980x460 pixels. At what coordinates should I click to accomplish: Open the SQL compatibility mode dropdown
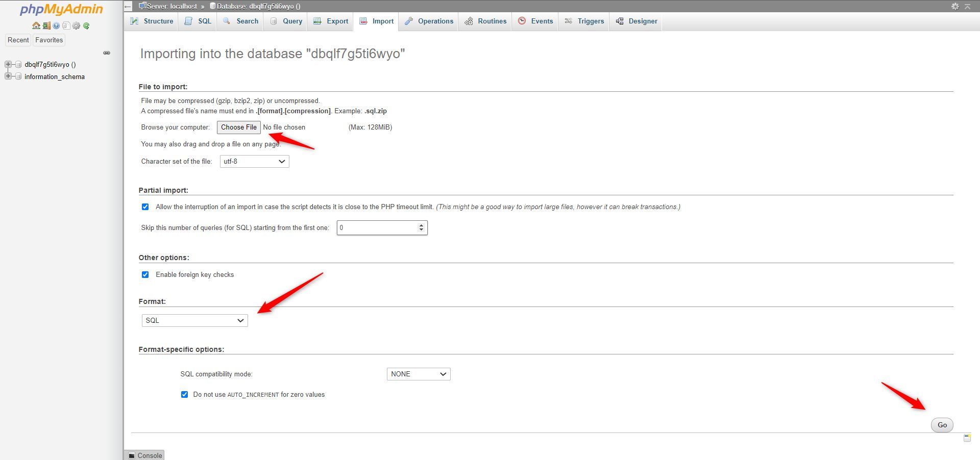click(419, 374)
